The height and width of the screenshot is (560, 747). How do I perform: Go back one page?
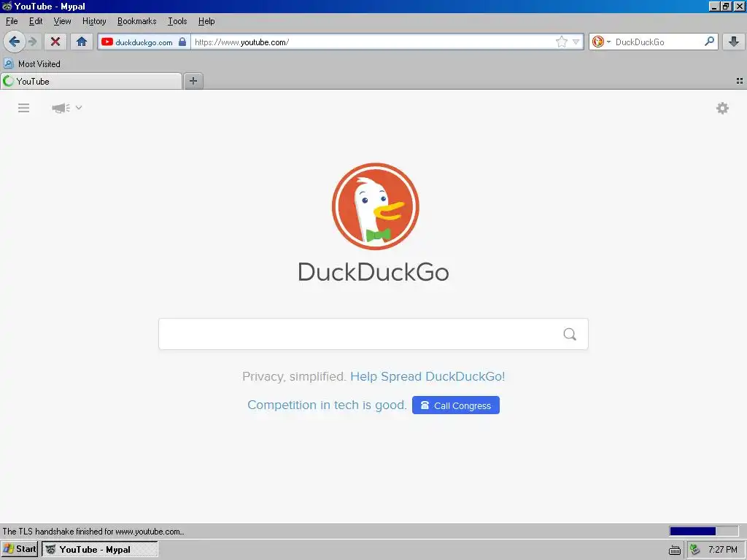point(15,42)
